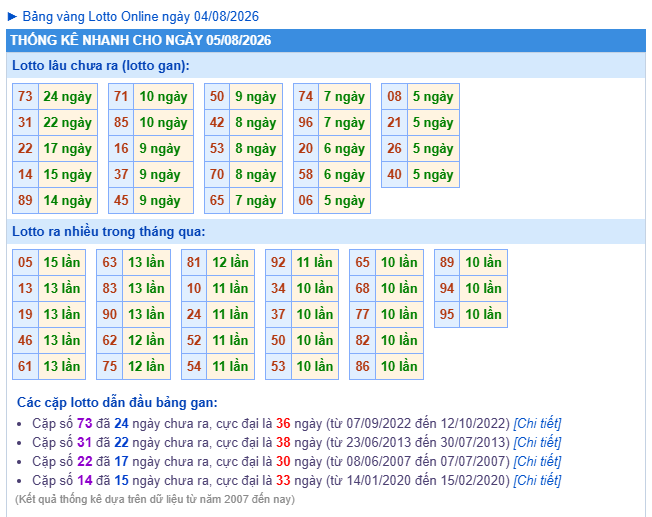Select frequent number 77
This screenshot has width=652, height=517.
pyautogui.click(x=363, y=314)
